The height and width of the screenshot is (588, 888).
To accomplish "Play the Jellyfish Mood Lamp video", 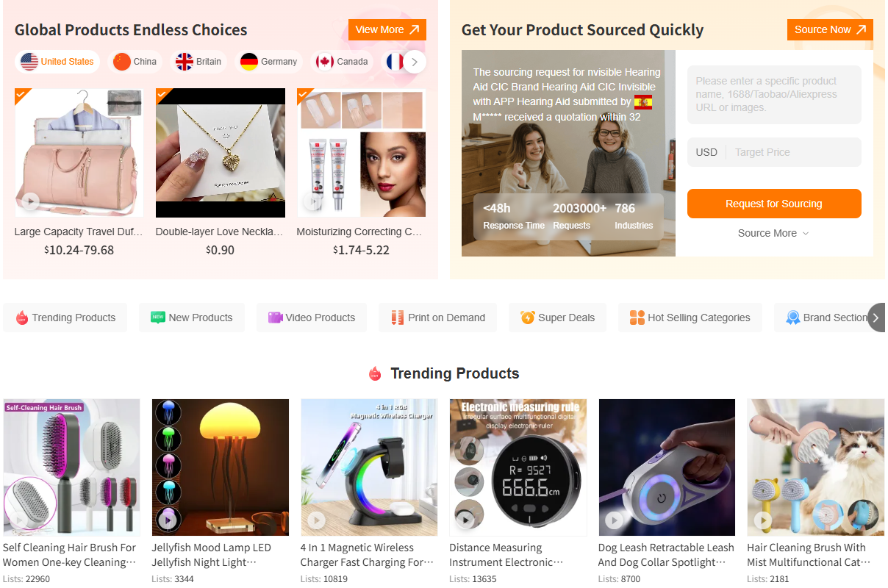I will (168, 519).
